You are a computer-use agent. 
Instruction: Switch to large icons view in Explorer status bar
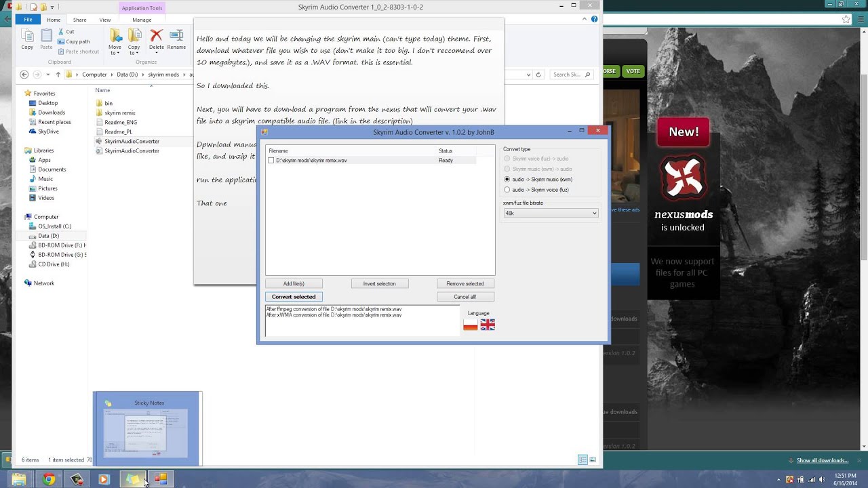(593, 460)
